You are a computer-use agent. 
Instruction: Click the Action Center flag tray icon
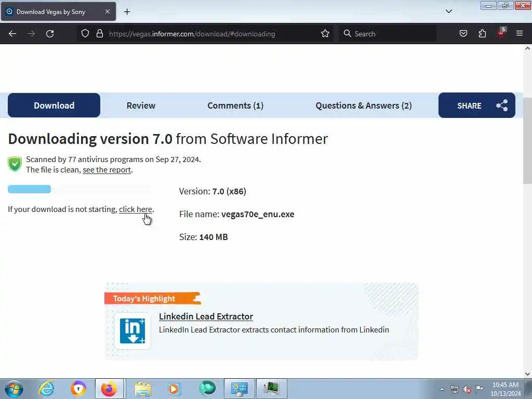click(479, 389)
